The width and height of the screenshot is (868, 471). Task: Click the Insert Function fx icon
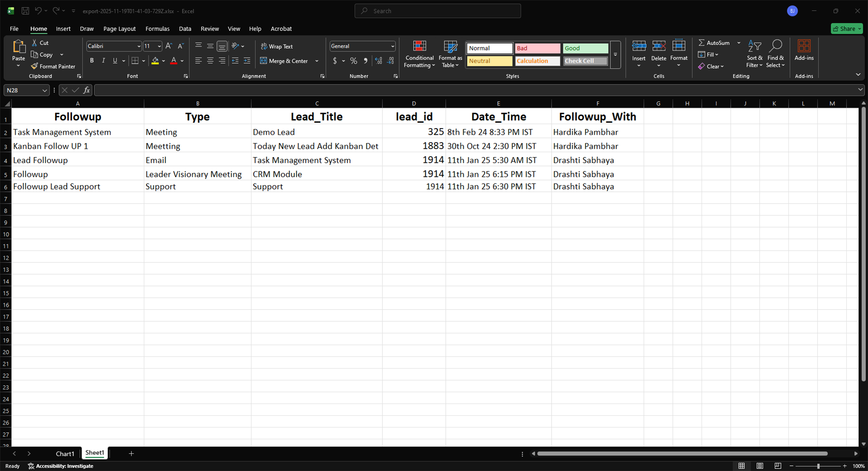click(x=86, y=90)
